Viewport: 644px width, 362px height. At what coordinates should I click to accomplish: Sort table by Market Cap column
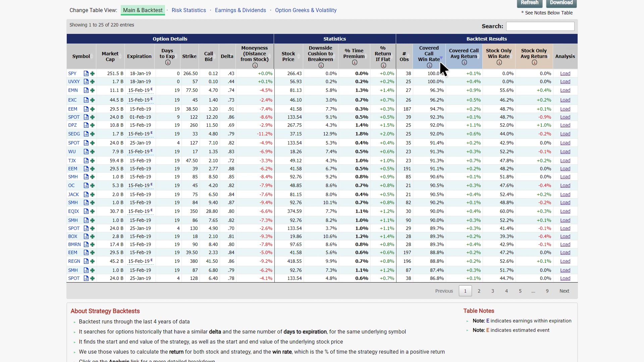(x=110, y=56)
